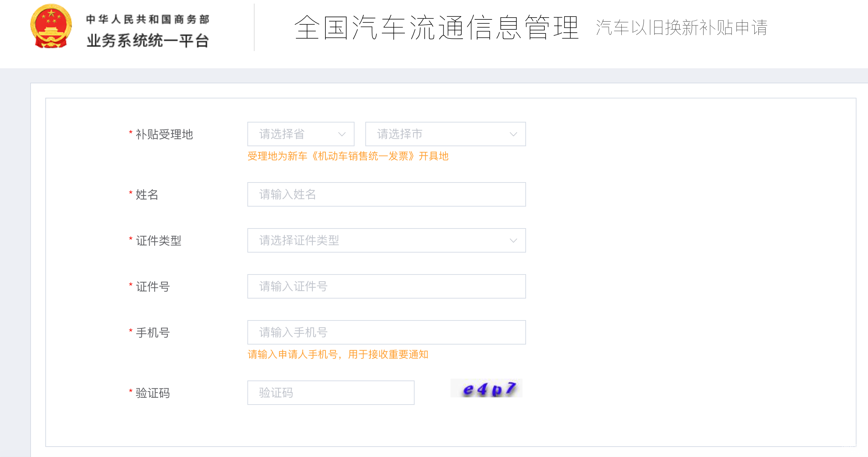
Task: Open the ID document type dropdown
Action: coord(386,240)
